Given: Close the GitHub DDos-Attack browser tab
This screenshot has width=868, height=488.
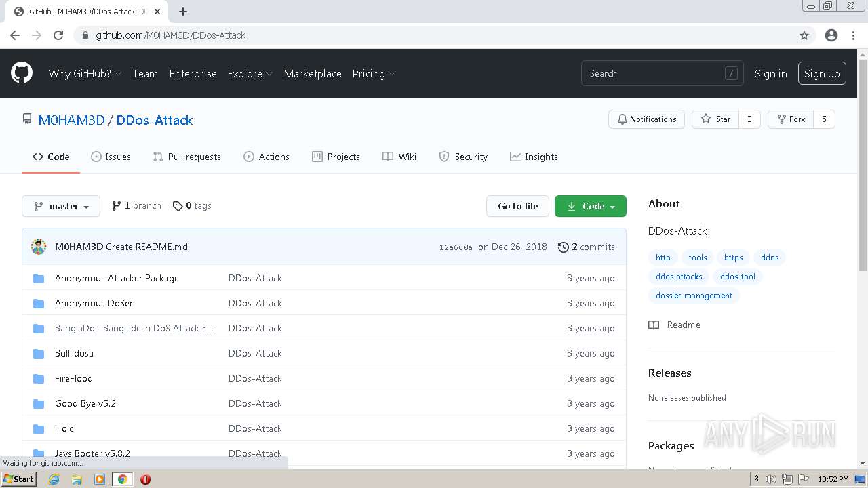Looking at the screenshot, I should pyautogui.click(x=157, y=12).
